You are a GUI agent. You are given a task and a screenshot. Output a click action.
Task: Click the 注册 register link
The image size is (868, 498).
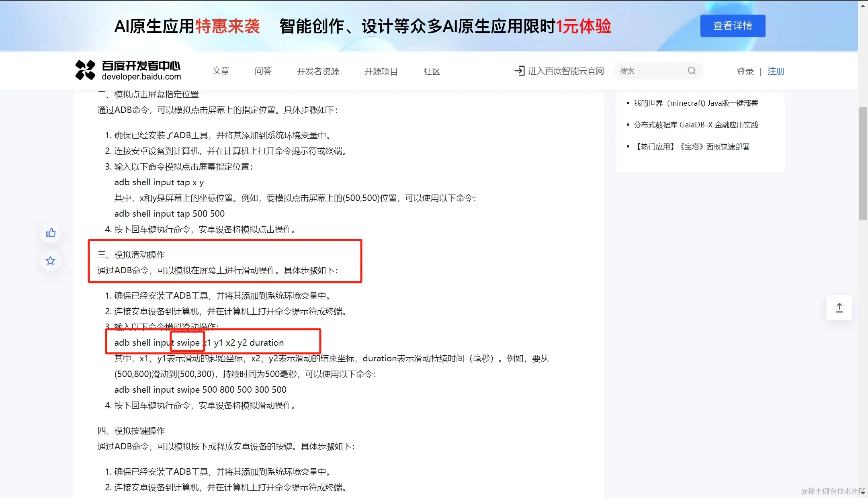pos(776,71)
